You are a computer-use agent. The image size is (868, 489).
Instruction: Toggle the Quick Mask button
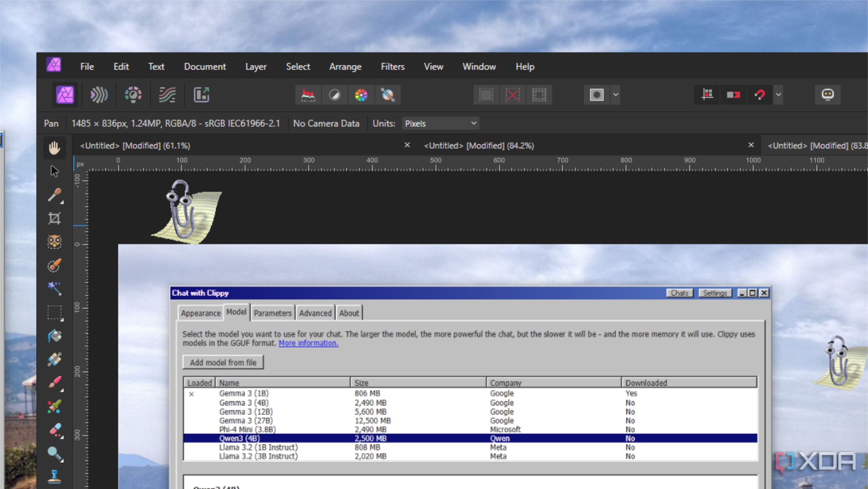point(596,95)
